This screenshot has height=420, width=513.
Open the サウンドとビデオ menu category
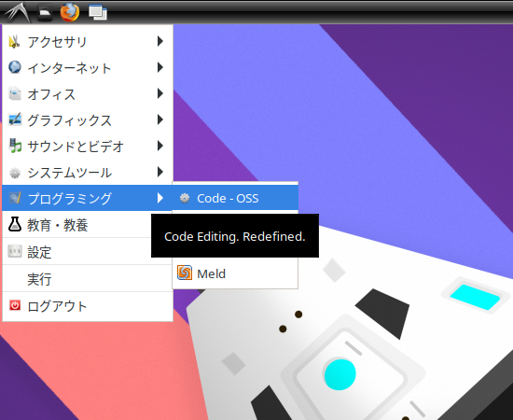88,146
